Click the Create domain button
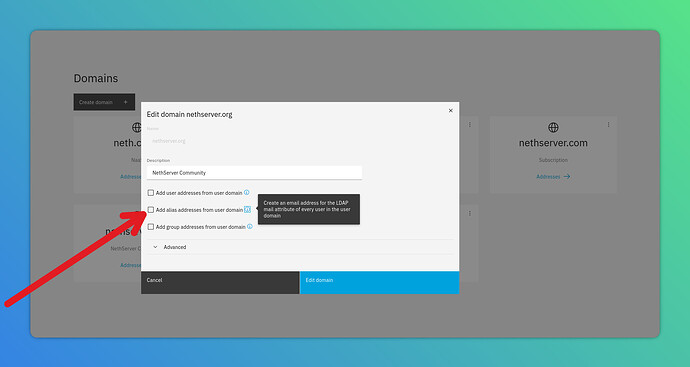The image size is (690, 367). click(x=104, y=102)
